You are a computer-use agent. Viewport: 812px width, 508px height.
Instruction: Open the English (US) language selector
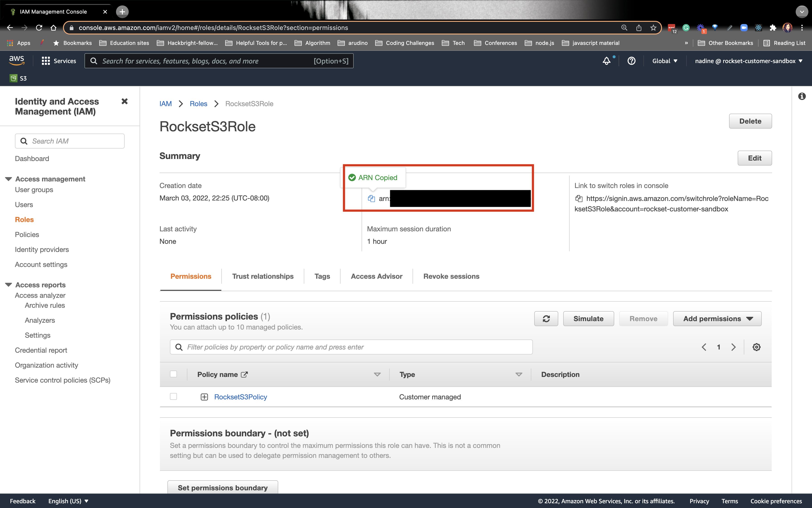pos(68,501)
